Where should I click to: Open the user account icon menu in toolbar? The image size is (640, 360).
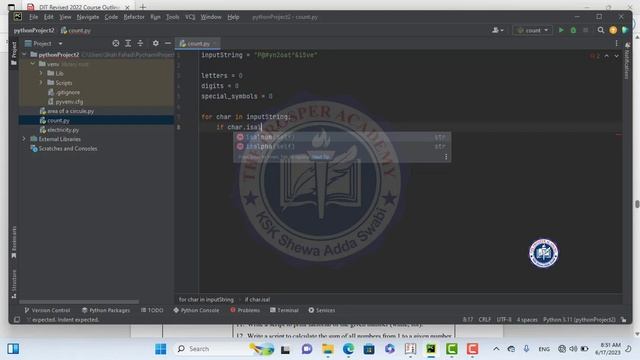point(497,30)
